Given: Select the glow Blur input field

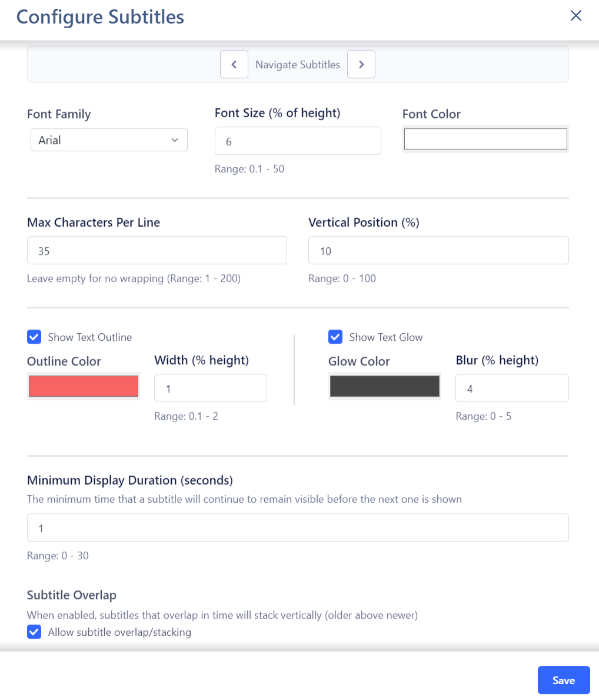Looking at the screenshot, I should coord(512,388).
